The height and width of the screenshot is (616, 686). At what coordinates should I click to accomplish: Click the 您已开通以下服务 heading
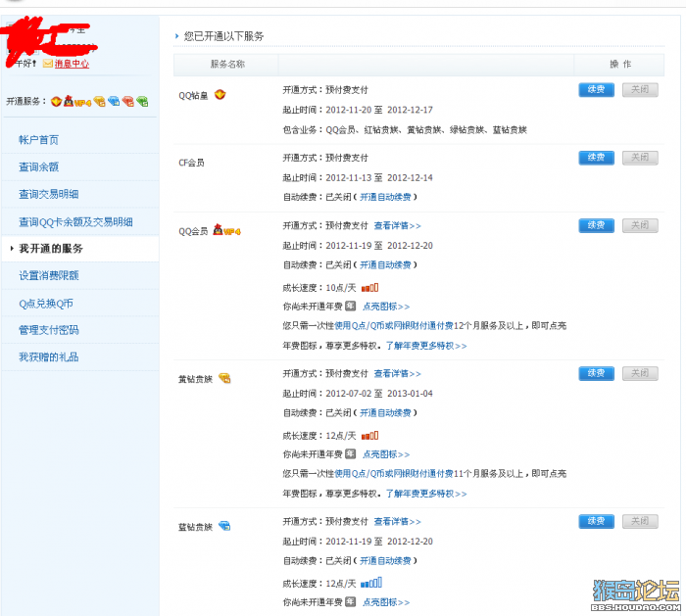(x=223, y=36)
